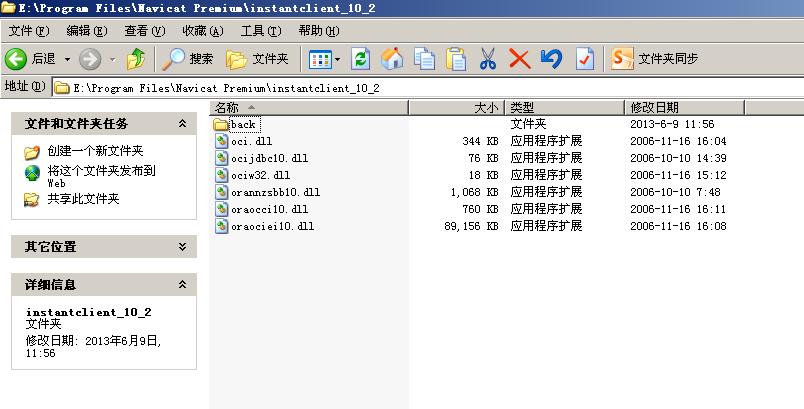Select the ocijdbc10.dll file name
The height and width of the screenshot is (409, 804).
[x=270, y=158]
